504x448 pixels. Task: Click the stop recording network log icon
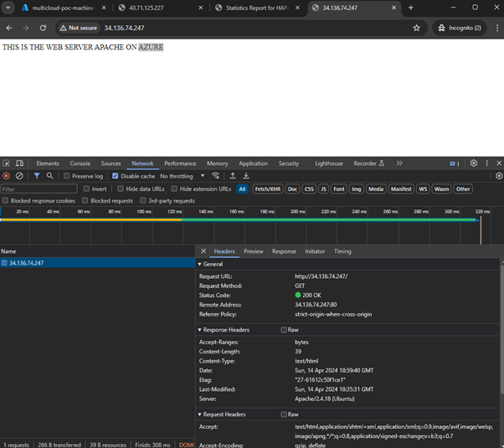(7, 176)
